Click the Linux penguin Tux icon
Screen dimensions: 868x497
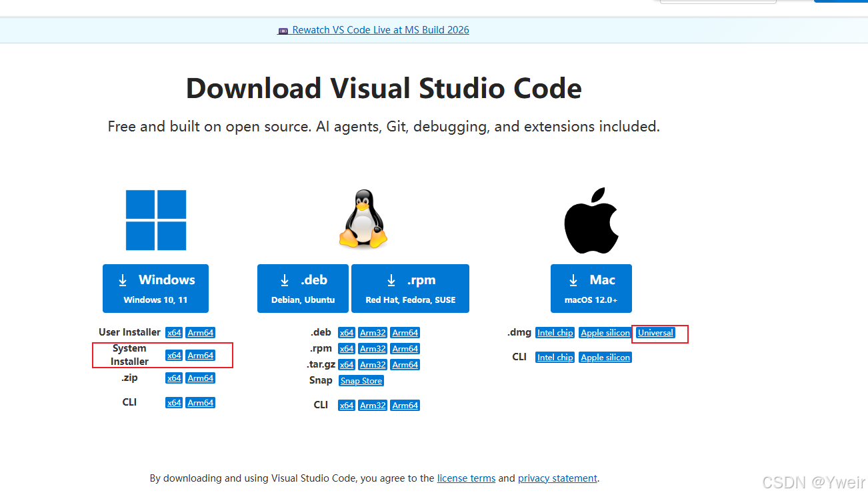[x=363, y=219]
